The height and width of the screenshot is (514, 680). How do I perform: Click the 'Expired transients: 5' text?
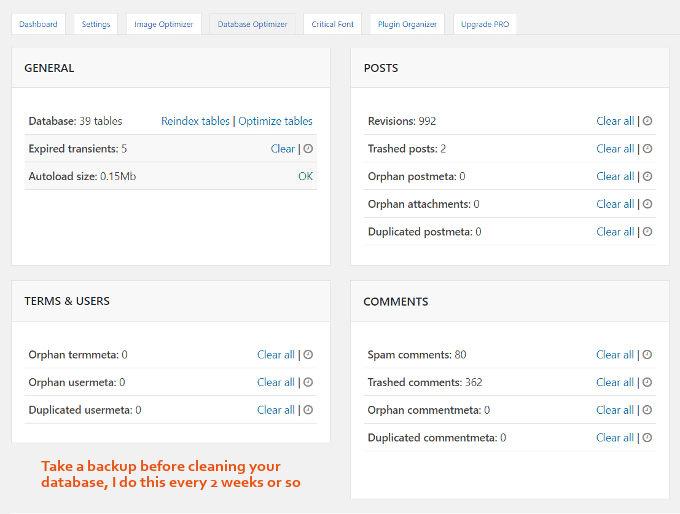[x=78, y=149]
